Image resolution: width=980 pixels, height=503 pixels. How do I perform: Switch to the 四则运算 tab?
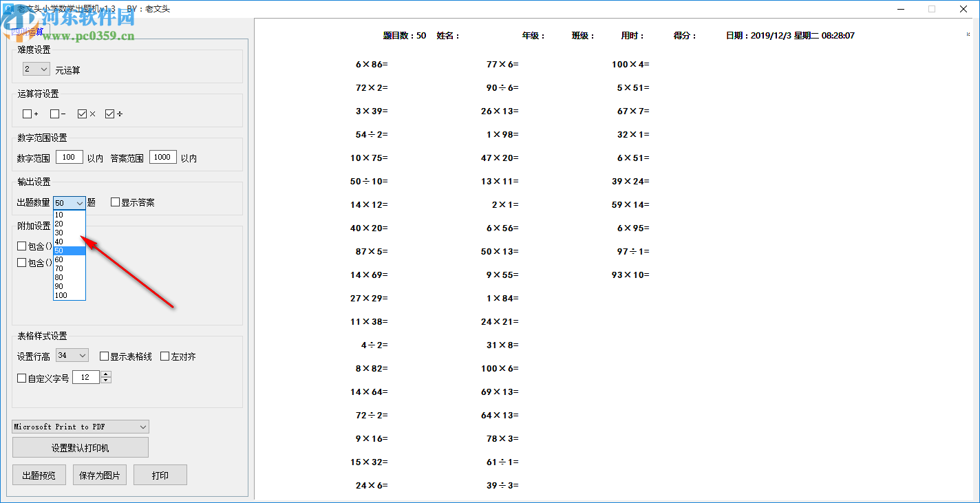(28, 32)
